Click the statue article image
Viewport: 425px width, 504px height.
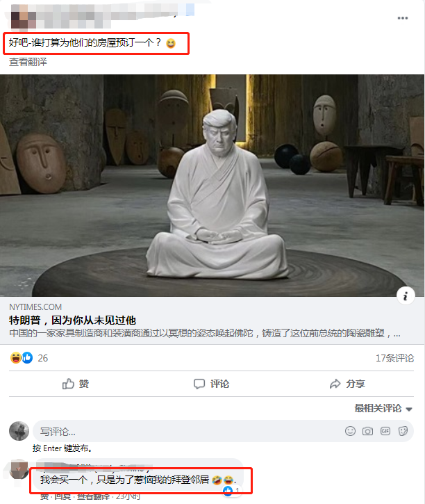click(212, 186)
